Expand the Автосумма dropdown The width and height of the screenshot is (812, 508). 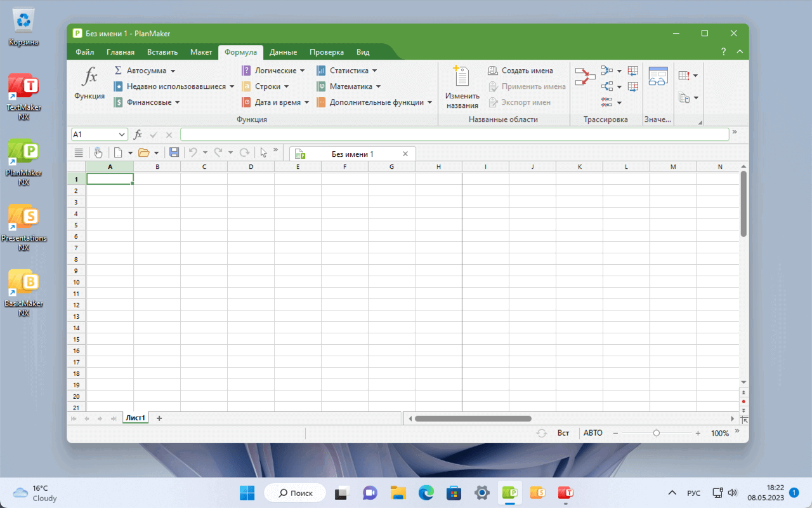[x=173, y=71]
